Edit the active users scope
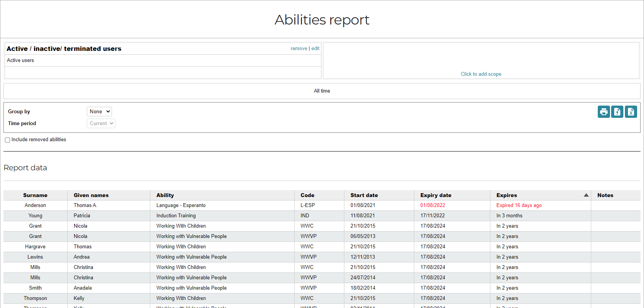This screenshot has height=308, width=644. [315, 49]
